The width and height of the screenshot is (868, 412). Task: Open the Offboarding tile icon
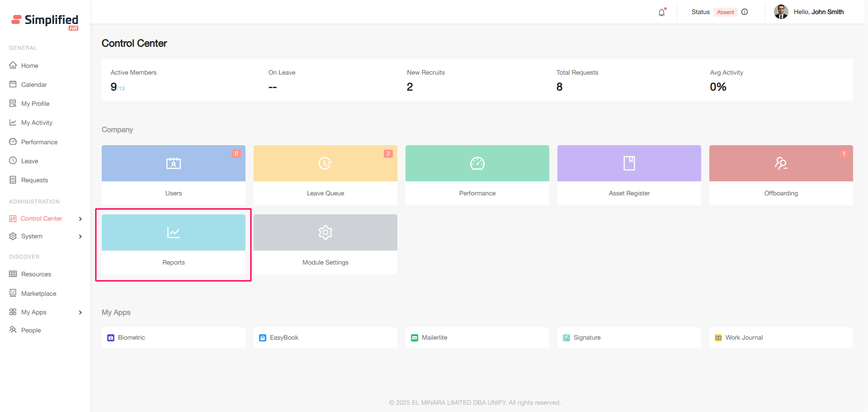click(x=781, y=163)
